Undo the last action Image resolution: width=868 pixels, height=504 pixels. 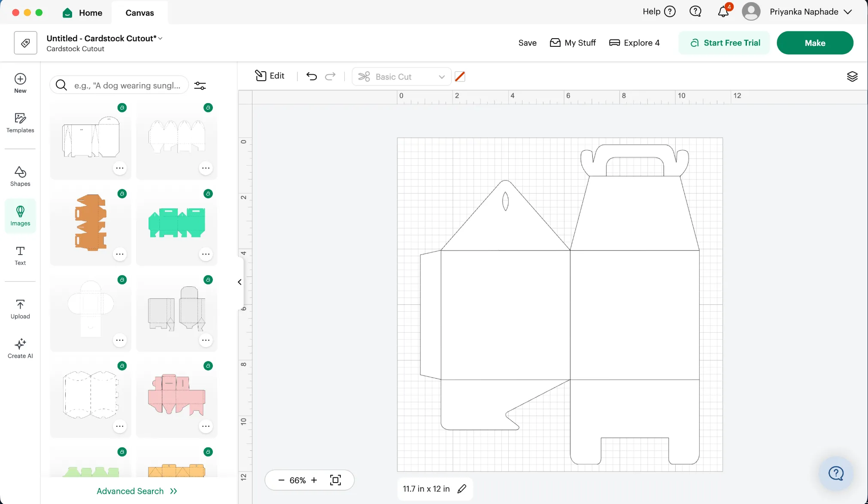[x=312, y=76]
